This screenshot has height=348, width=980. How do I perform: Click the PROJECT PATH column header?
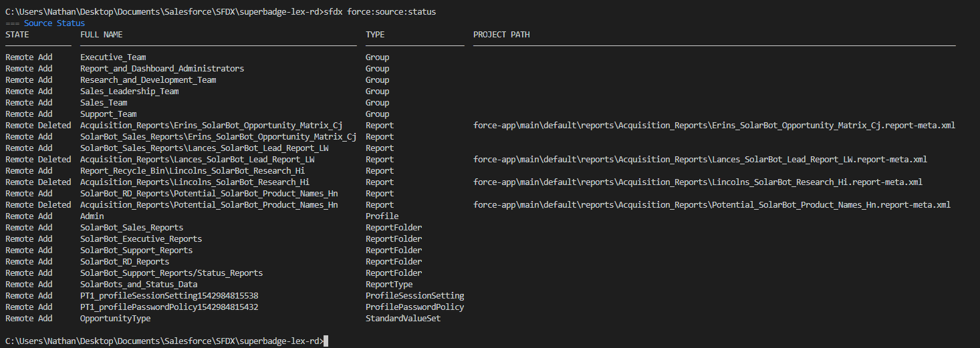coord(501,35)
